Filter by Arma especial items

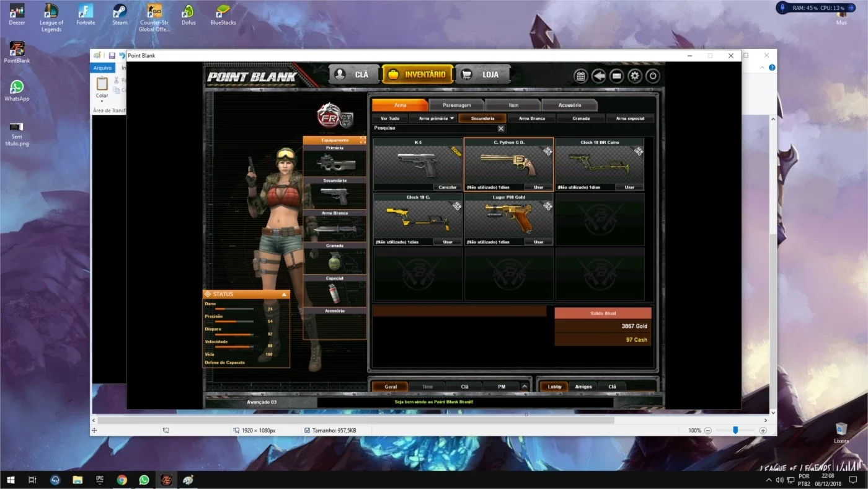pos(630,118)
